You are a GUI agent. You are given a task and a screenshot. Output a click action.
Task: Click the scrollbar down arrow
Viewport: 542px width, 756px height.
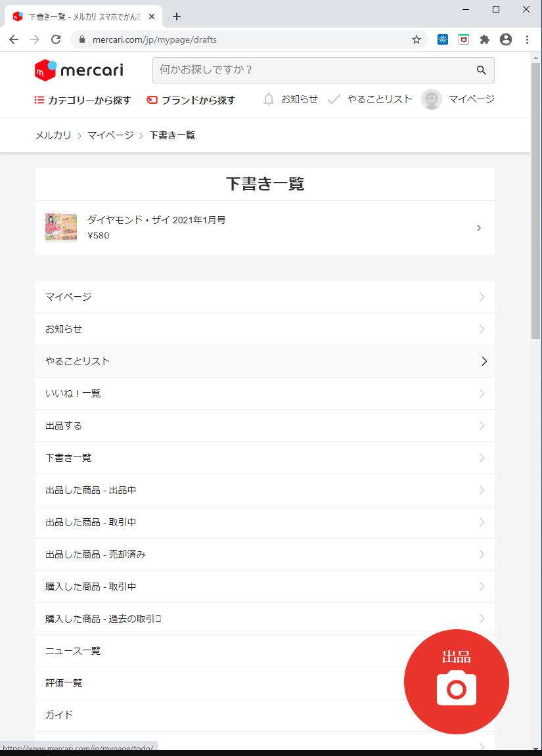[x=535, y=749]
